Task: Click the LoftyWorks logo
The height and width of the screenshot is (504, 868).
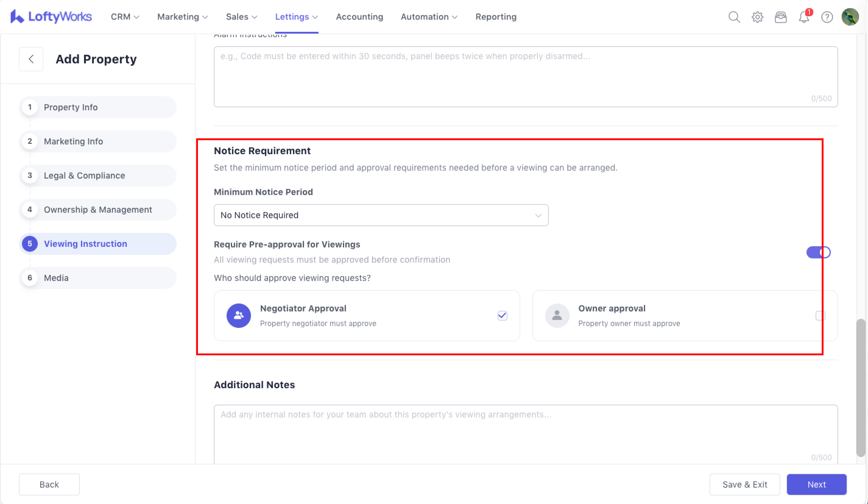Action: pos(51,16)
